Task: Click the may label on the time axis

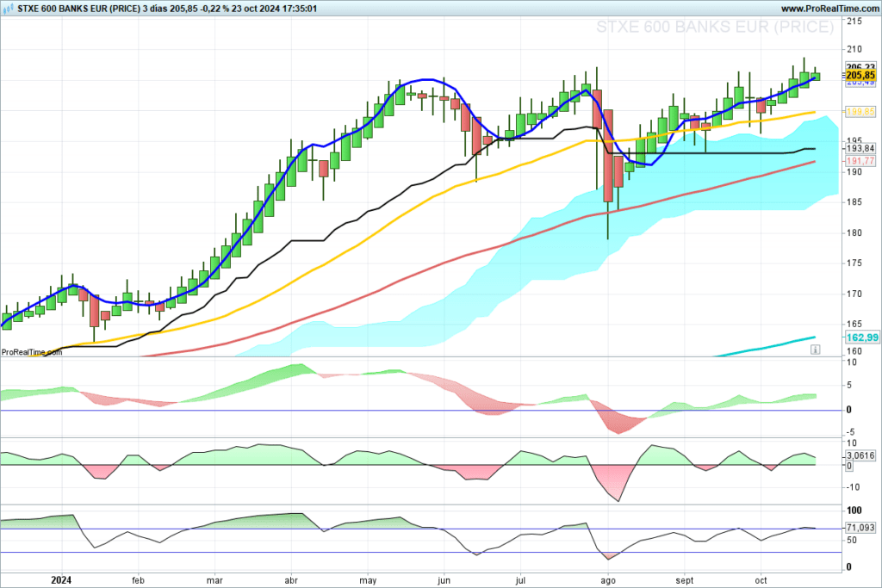Action: pyautogui.click(x=368, y=580)
